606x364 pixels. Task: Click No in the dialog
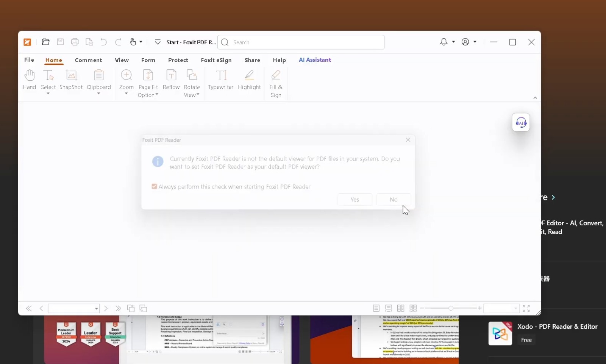(x=394, y=200)
